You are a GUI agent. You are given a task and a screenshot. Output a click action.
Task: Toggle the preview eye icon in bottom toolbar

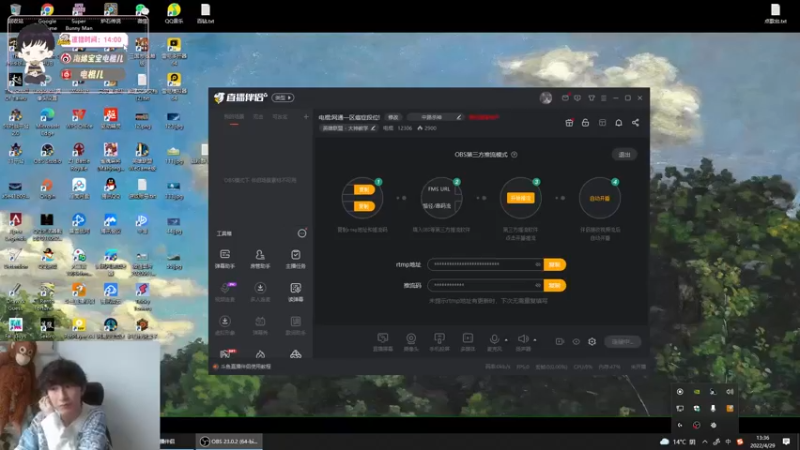(576, 341)
